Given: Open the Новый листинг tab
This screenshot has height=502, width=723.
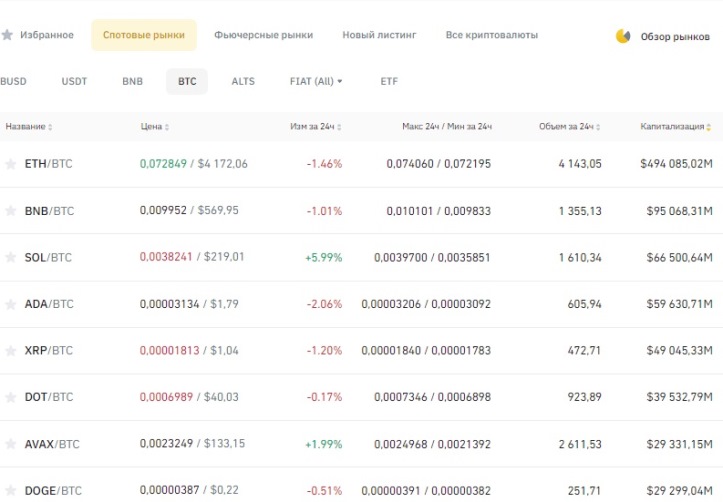Looking at the screenshot, I should 379,35.
